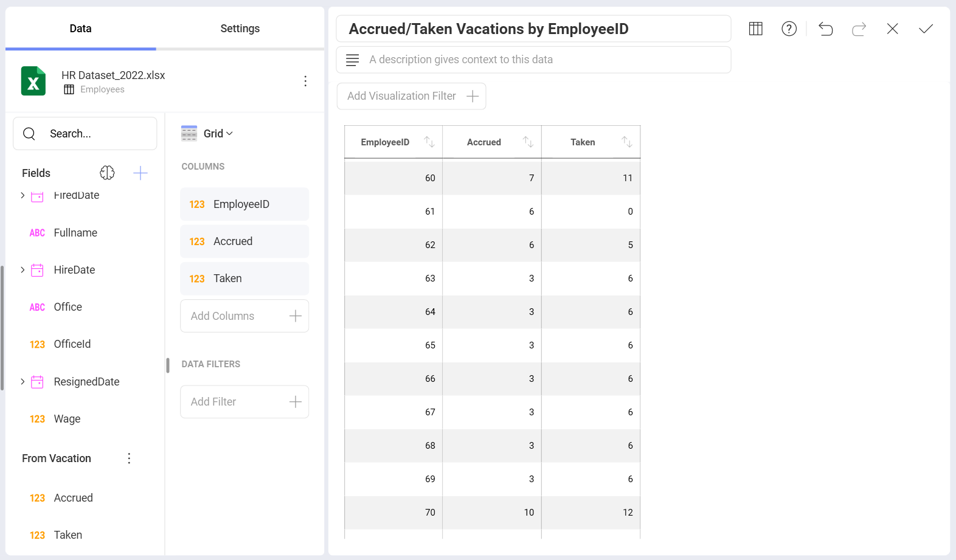Screen dimensions: 956x560
Task: Switch to the Data tab
Action: pos(80,29)
